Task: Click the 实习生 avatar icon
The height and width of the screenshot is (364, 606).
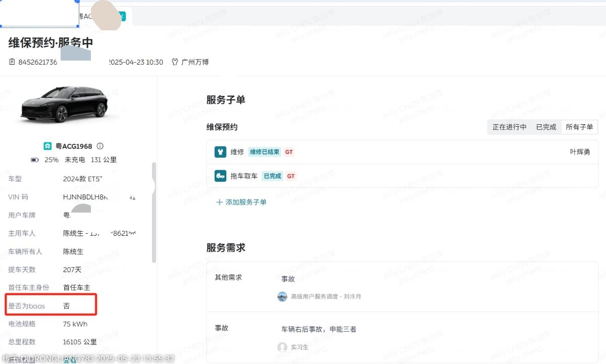Action: 282,347
